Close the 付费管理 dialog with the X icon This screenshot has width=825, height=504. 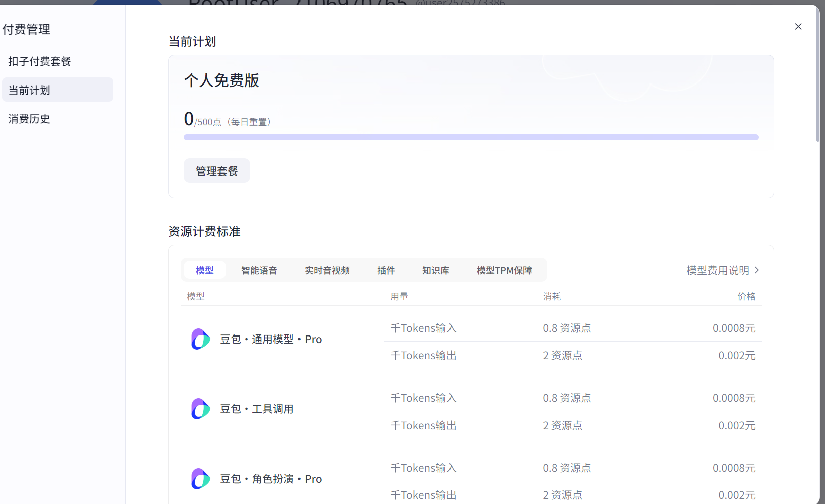798,26
